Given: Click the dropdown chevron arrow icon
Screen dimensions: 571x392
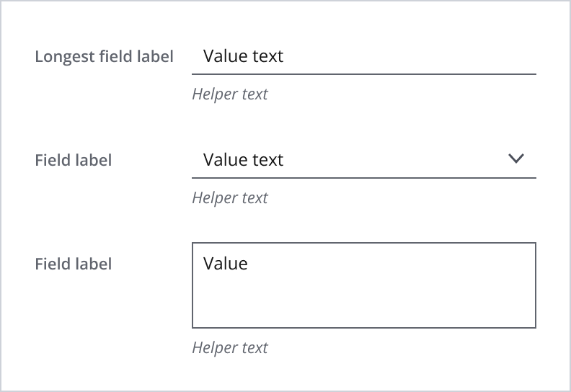Looking at the screenshot, I should [x=516, y=159].
